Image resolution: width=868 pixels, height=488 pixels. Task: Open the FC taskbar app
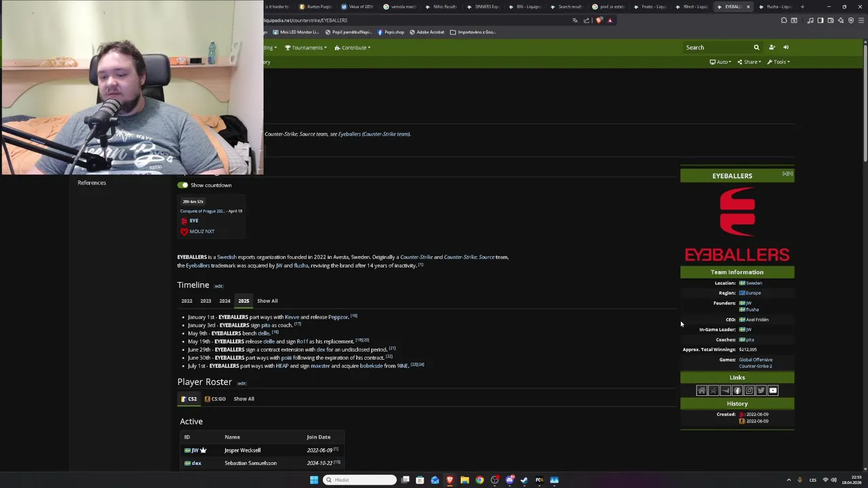coord(539,480)
